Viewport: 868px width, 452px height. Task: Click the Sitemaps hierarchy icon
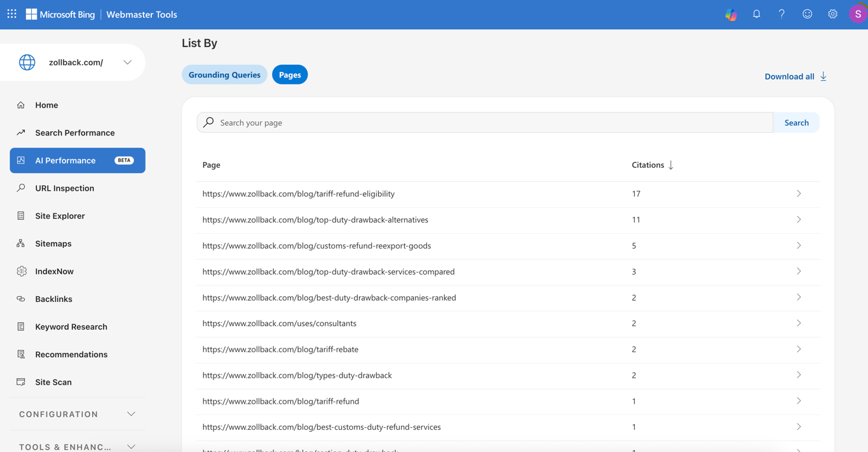tap(21, 243)
